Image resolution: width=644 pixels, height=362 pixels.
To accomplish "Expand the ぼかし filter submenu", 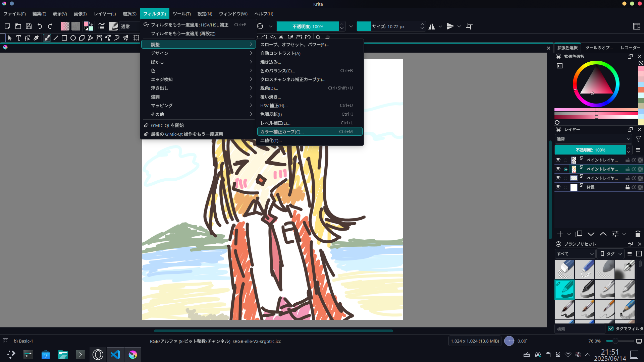I will pyautogui.click(x=199, y=62).
